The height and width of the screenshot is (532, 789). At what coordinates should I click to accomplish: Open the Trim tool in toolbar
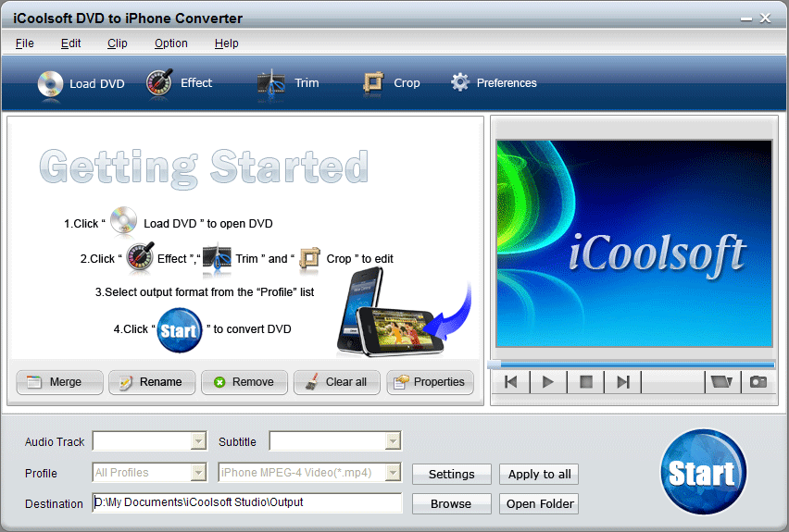pyautogui.click(x=288, y=83)
